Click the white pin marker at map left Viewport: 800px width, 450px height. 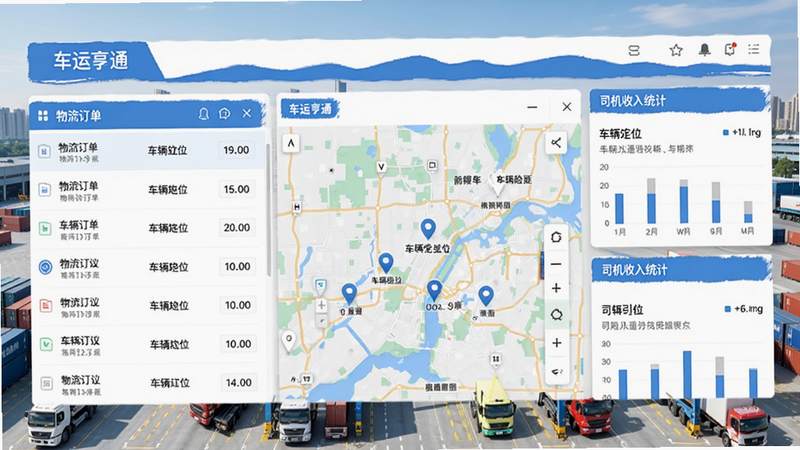(x=289, y=341)
